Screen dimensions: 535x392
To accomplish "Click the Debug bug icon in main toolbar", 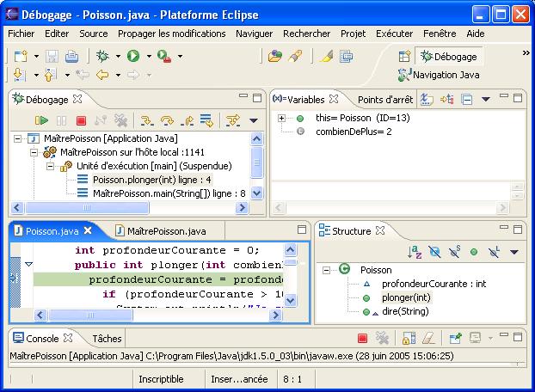I will coord(103,56).
